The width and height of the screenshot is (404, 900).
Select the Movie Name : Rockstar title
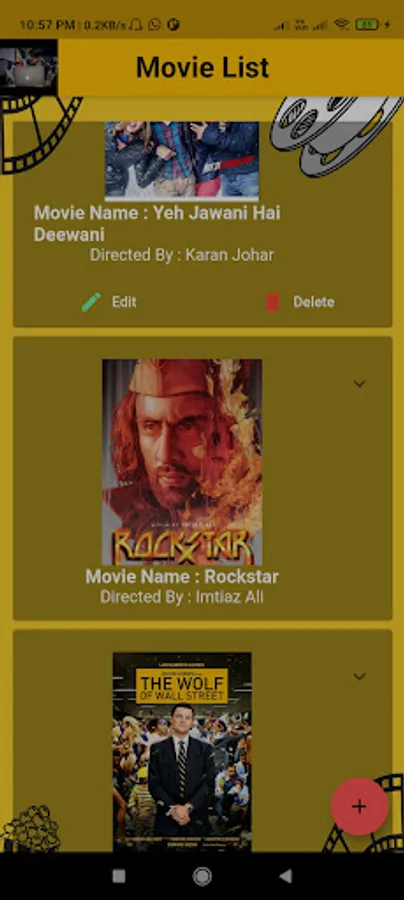(x=182, y=576)
